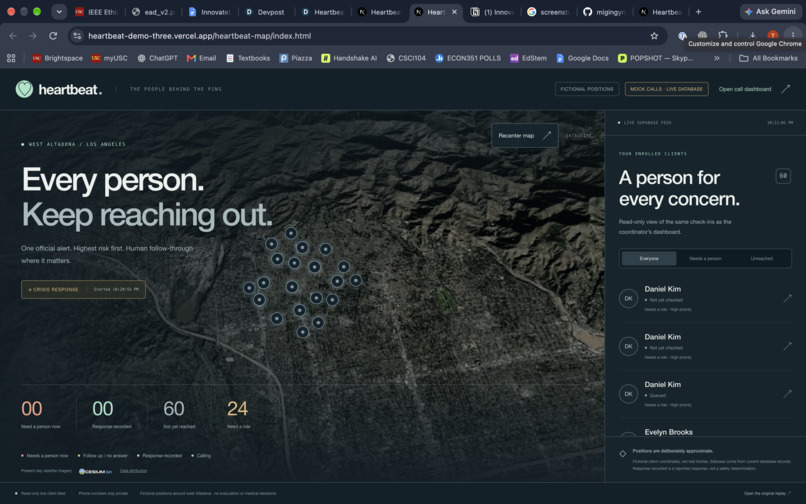Click the FICTIONAL POSITIONS badge
Image resolution: width=806 pixels, height=504 pixels.
point(587,89)
